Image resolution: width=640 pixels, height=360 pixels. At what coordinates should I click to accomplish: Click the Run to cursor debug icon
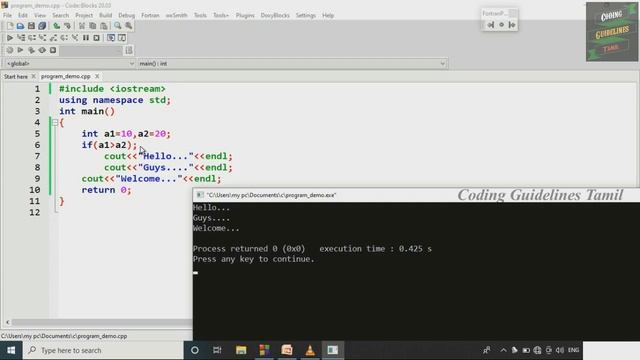[21, 38]
